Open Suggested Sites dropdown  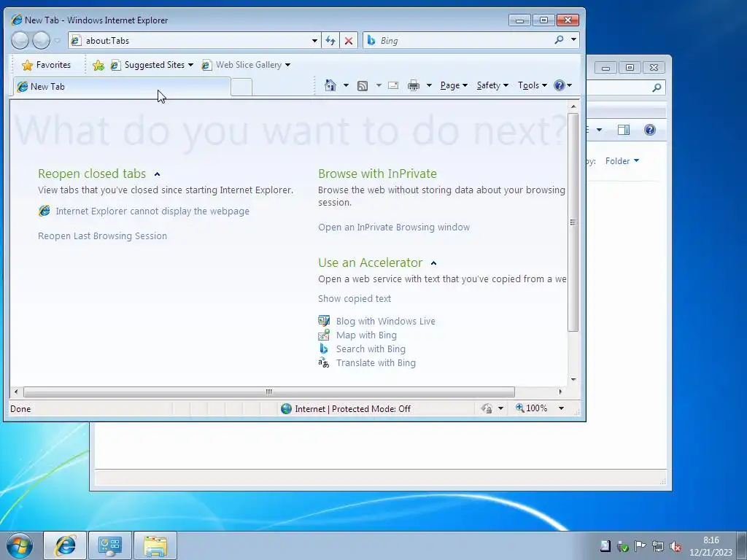(x=152, y=65)
